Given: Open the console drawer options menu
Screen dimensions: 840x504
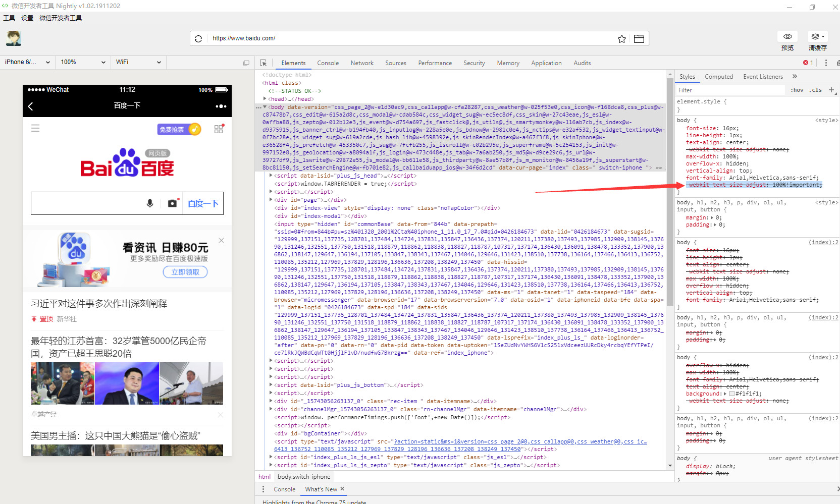Looking at the screenshot, I should point(263,489).
